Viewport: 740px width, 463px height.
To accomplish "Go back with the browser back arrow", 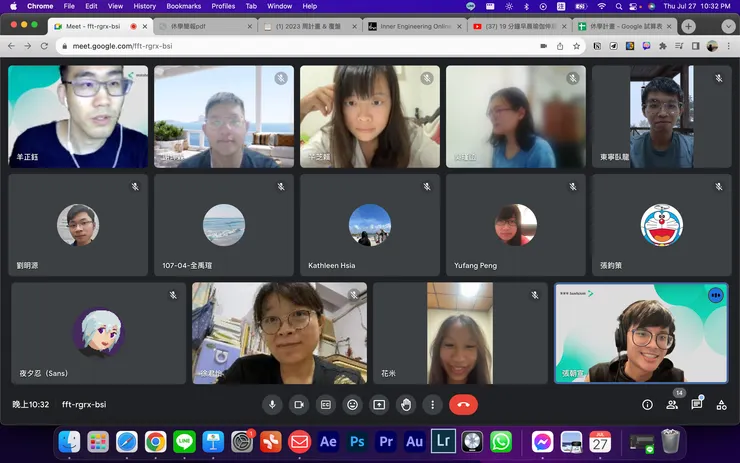I will (x=11, y=46).
